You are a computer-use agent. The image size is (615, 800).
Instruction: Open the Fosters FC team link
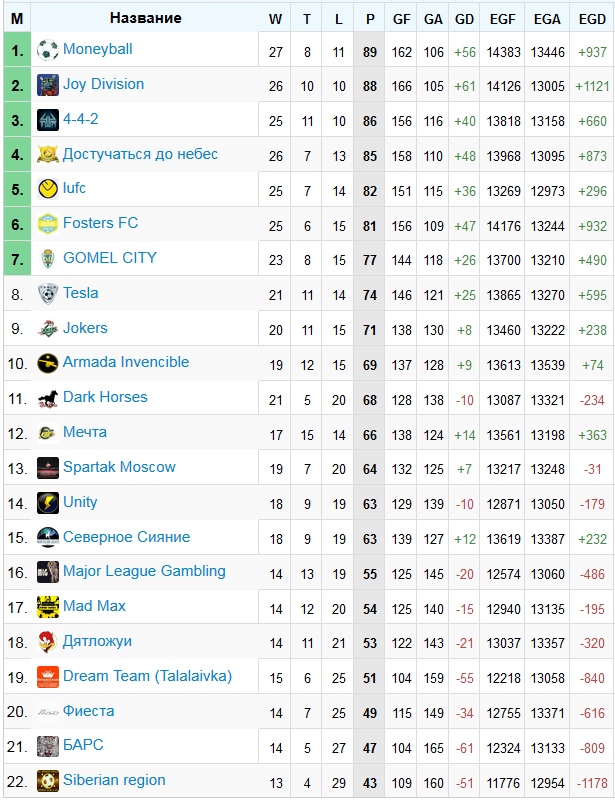pyautogui.click(x=101, y=223)
